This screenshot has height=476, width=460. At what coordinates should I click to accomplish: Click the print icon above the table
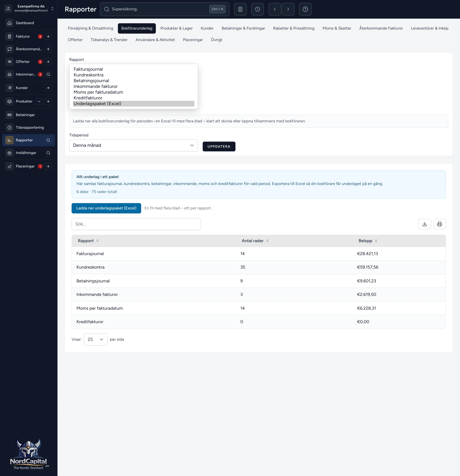tap(439, 224)
